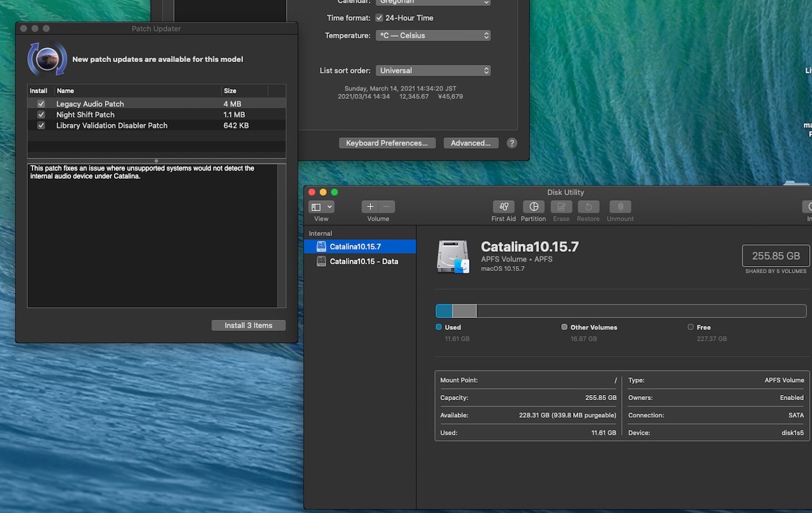This screenshot has height=513, width=812.
Task: Open the Calendar dropdown at the top
Action: click(x=433, y=2)
